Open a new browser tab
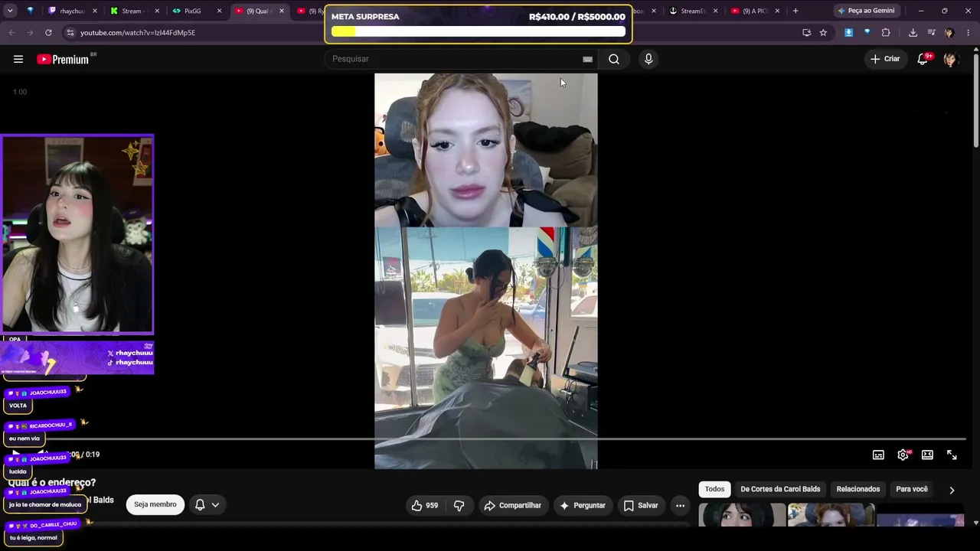The height and width of the screenshot is (551, 980). [x=795, y=11]
